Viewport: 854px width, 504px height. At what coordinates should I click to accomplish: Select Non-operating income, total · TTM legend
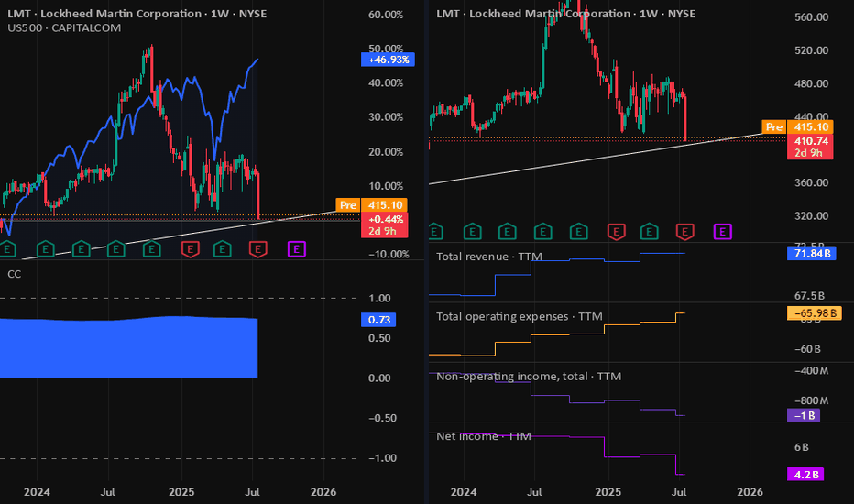529,377
